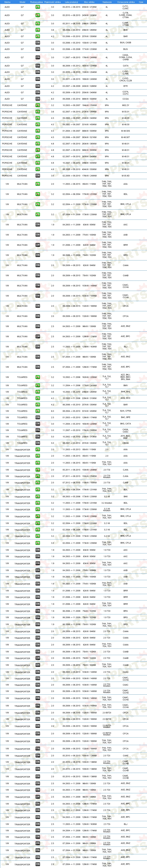Click the Pojemność silnika header
Viewport: 147px width, 868px height.
pyautogui.click(x=52, y=2)
